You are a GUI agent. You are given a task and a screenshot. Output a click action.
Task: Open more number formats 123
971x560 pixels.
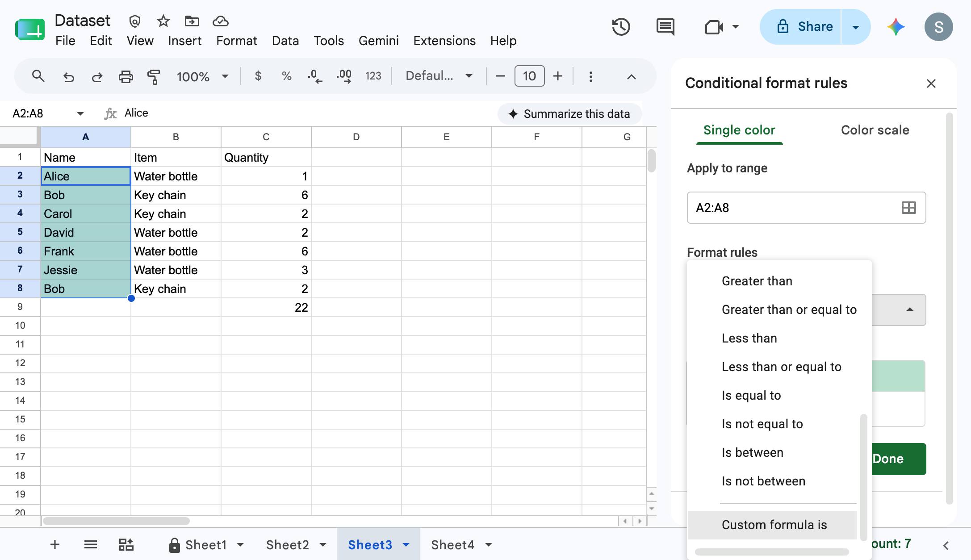point(373,76)
